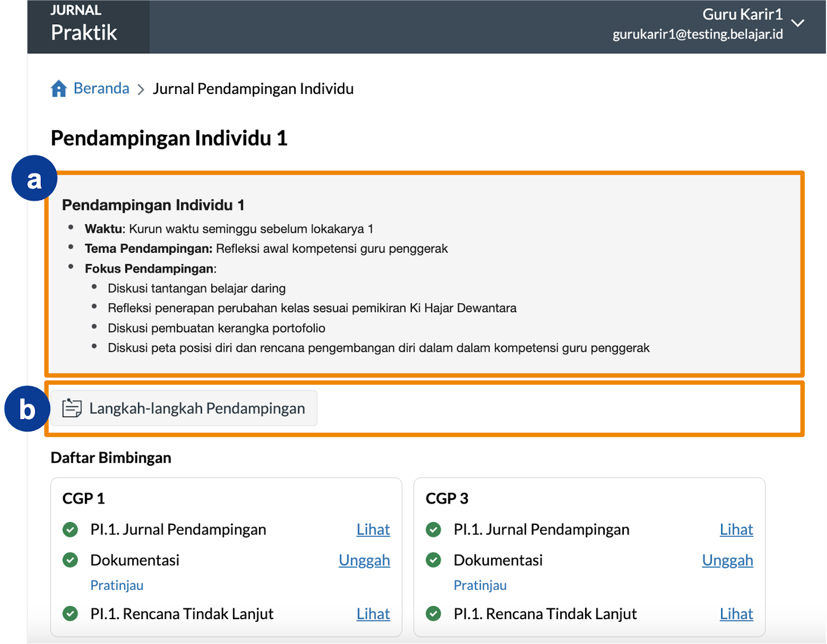Open the Beranda breadcrumb link
The width and height of the screenshot is (827, 644).
(x=101, y=88)
